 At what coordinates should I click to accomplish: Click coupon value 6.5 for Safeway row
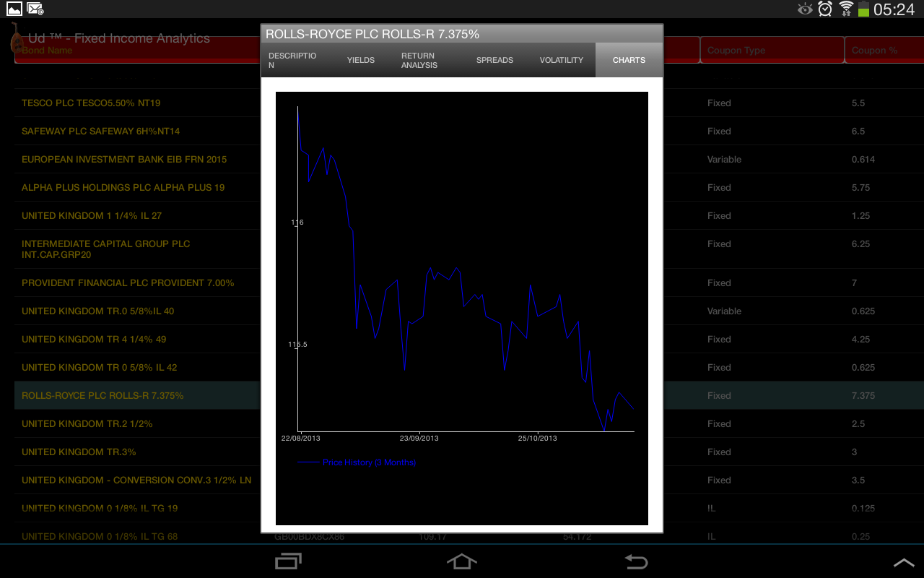(858, 131)
